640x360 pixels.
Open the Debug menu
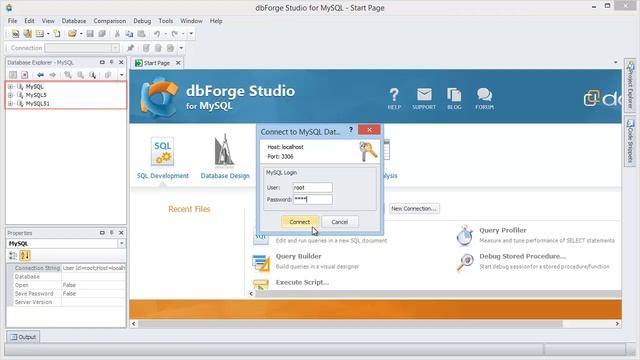(142, 21)
